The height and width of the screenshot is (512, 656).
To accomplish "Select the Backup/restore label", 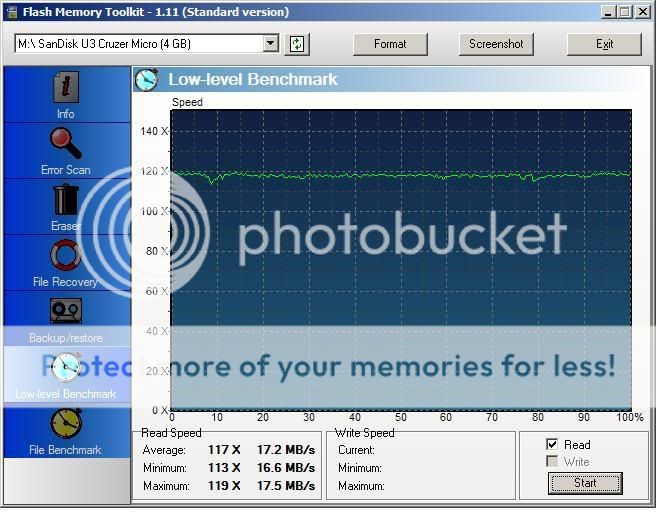I will [66, 338].
